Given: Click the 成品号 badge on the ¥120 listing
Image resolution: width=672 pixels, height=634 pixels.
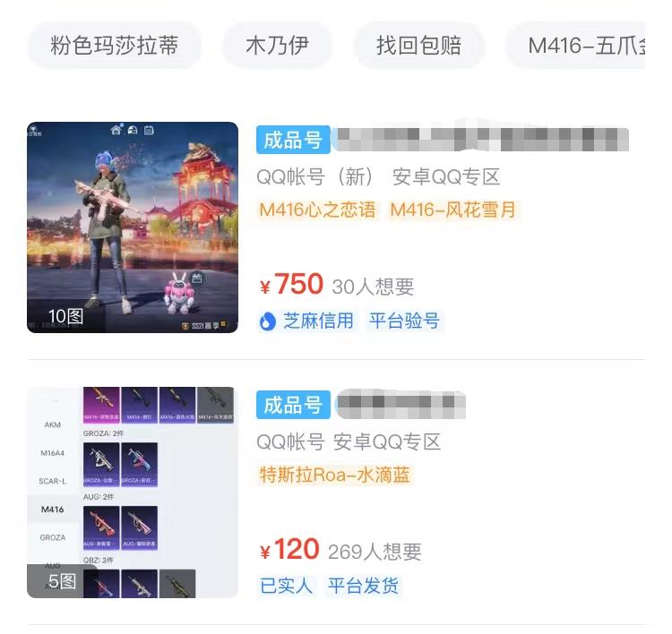Looking at the screenshot, I should [293, 405].
